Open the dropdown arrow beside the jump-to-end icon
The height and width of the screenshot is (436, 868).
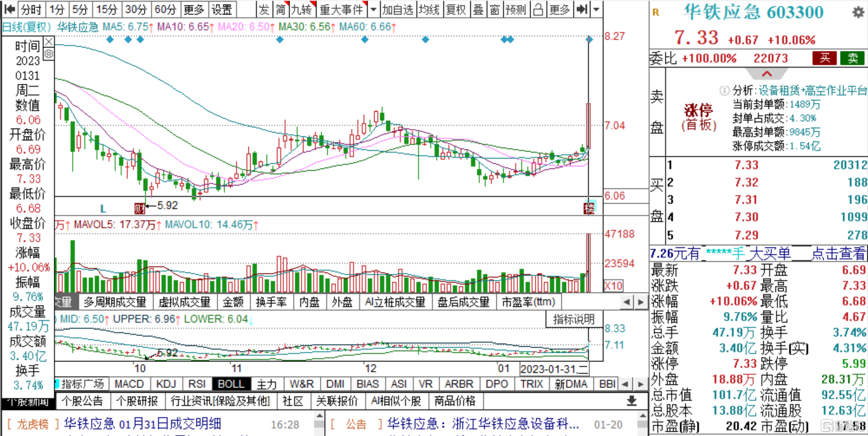596,9
